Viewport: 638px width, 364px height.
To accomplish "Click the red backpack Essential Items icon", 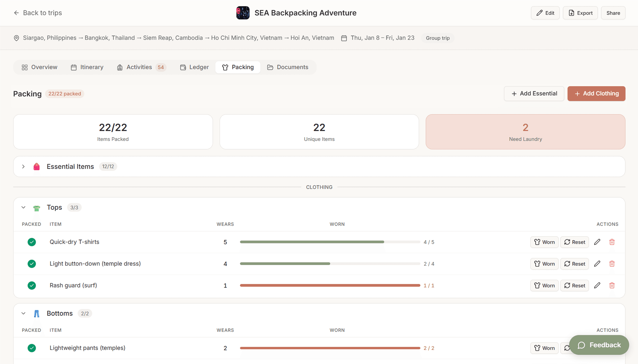I will click(37, 166).
